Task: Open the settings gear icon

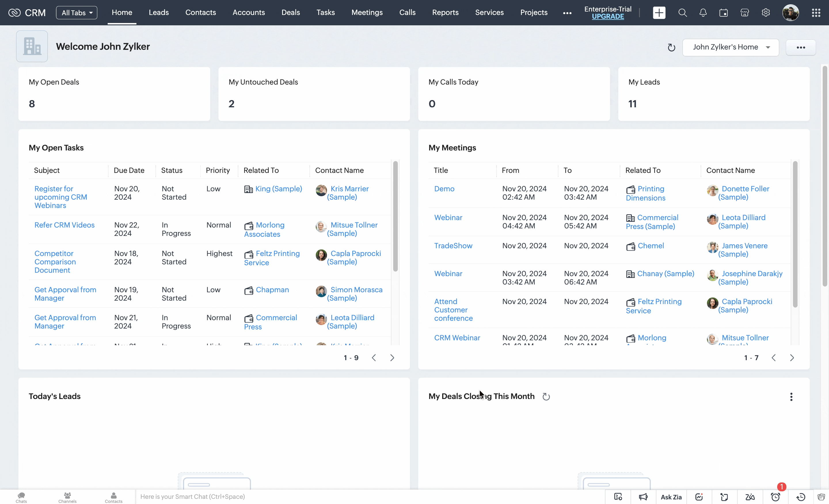Action: click(x=766, y=13)
